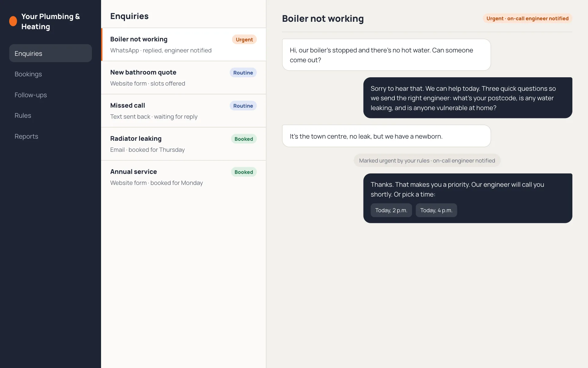The width and height of the screenshot is (588, 368).
Task: Click the Urgent badge on Boiler enquiry
Action: (x=244, y=40)
